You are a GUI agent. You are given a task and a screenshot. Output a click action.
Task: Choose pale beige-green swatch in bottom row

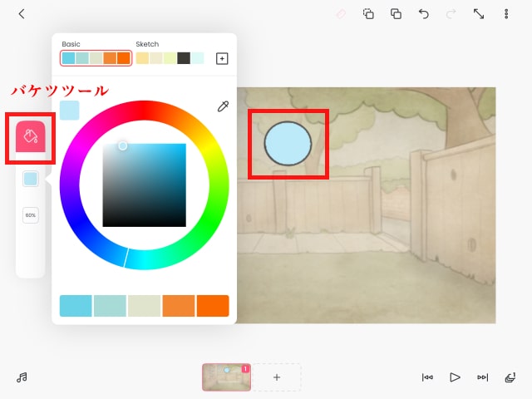(x=144, y=306)
